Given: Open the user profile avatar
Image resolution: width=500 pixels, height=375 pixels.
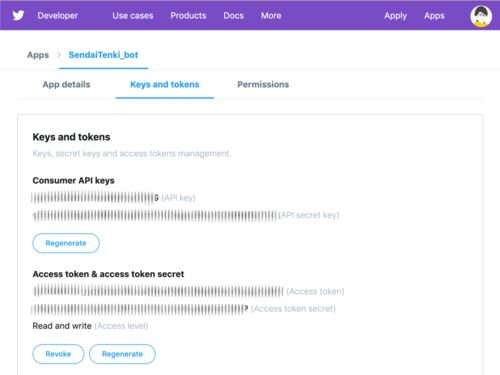Looking at the screenshot, I should pos(481,16).
